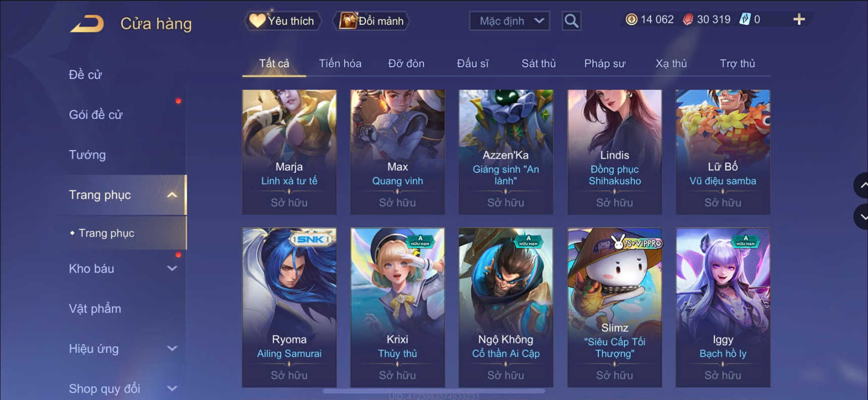Open Đổi mảnh fragment exchange
Image resolution: width=868 pixels, height=400 pixels.
(372, 21)
